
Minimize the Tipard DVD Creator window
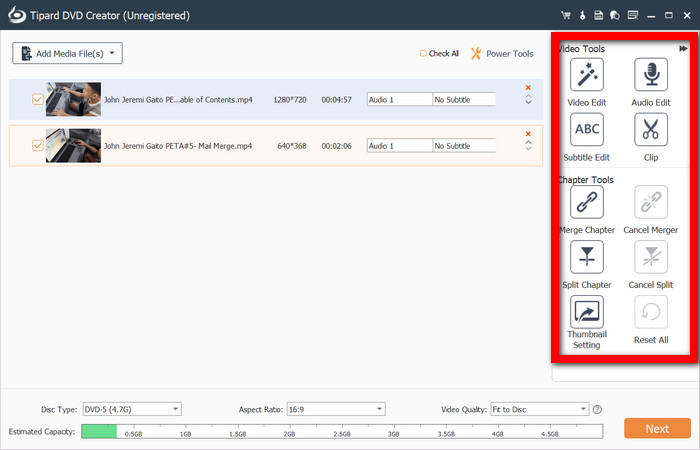coord(651,16)
